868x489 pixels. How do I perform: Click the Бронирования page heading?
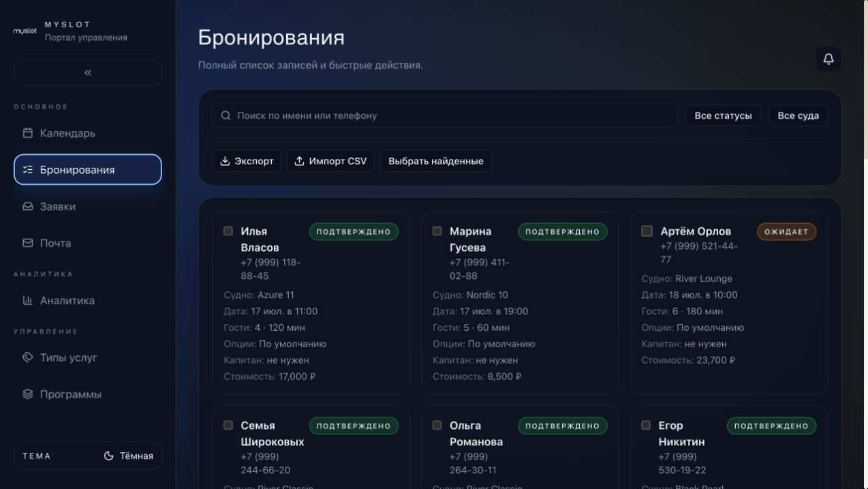pos(271,38)
